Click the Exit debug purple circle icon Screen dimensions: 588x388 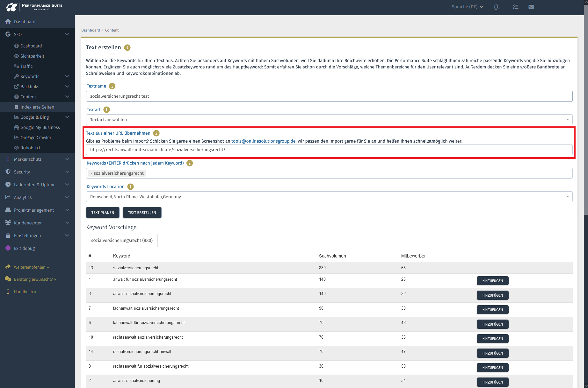8,248
